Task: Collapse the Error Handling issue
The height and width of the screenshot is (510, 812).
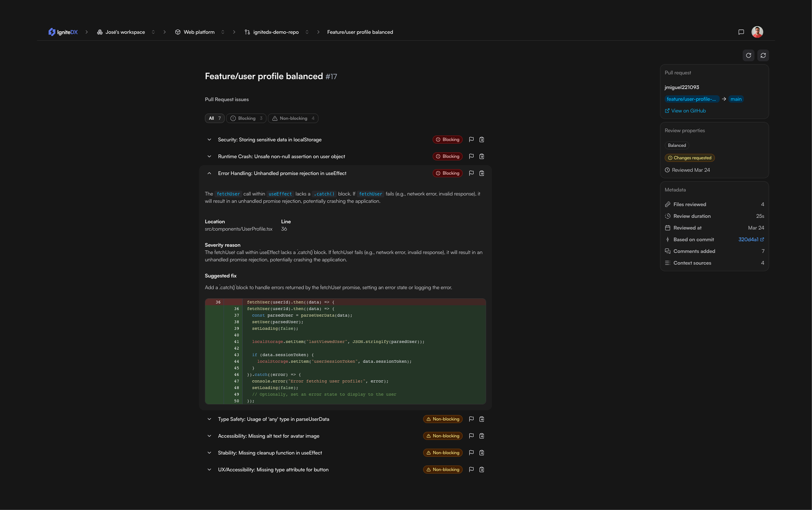Action: click(x=209, y=173)
